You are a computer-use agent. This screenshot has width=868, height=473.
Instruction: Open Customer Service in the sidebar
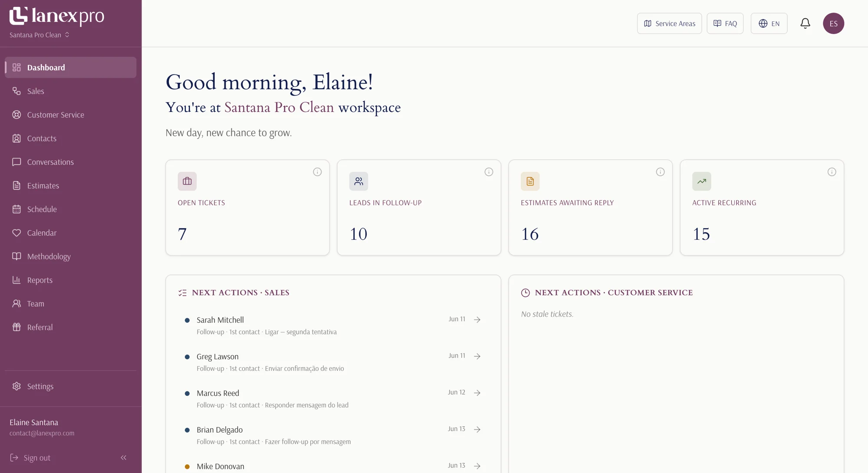click(71, 115)
